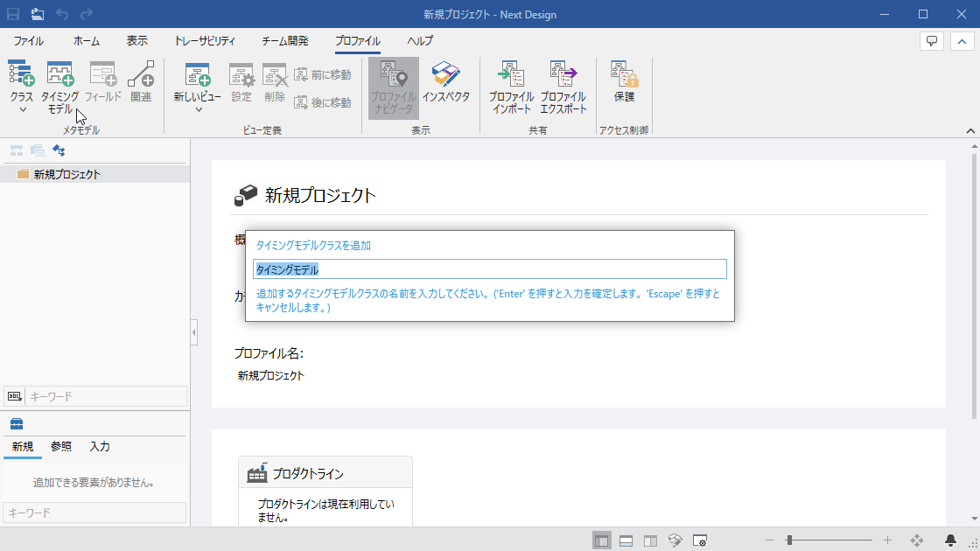
Task: Select the 入力 tab in toolbox
Action: pos(100,447)
